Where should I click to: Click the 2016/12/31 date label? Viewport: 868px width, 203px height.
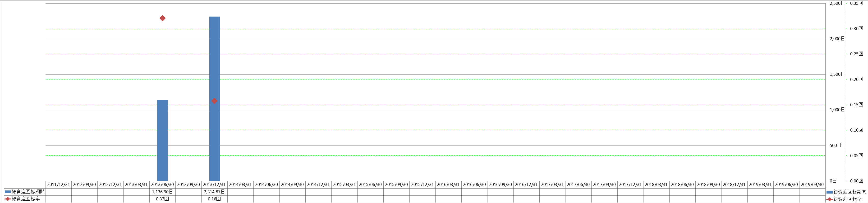(526, 185)
